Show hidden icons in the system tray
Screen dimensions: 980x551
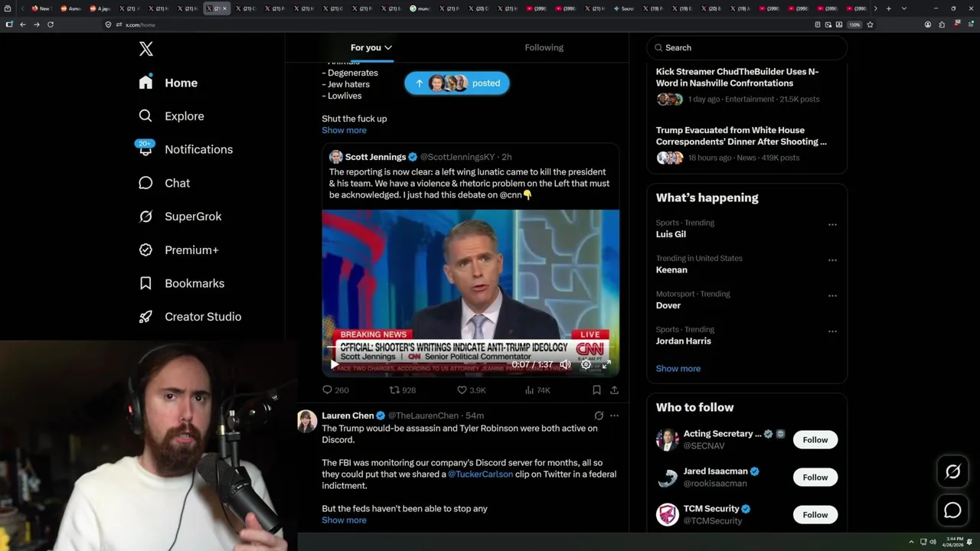[x=911, y=542]
